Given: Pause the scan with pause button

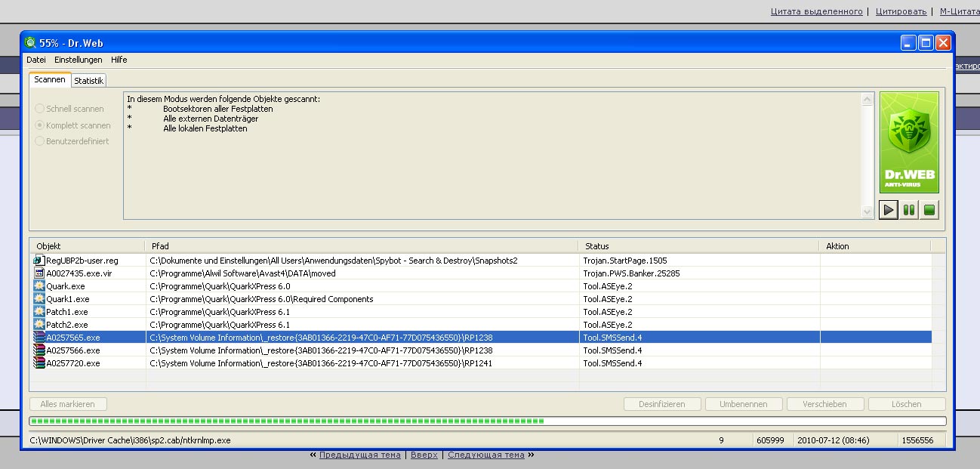Looking at the screenshot, I should [909, 210].
